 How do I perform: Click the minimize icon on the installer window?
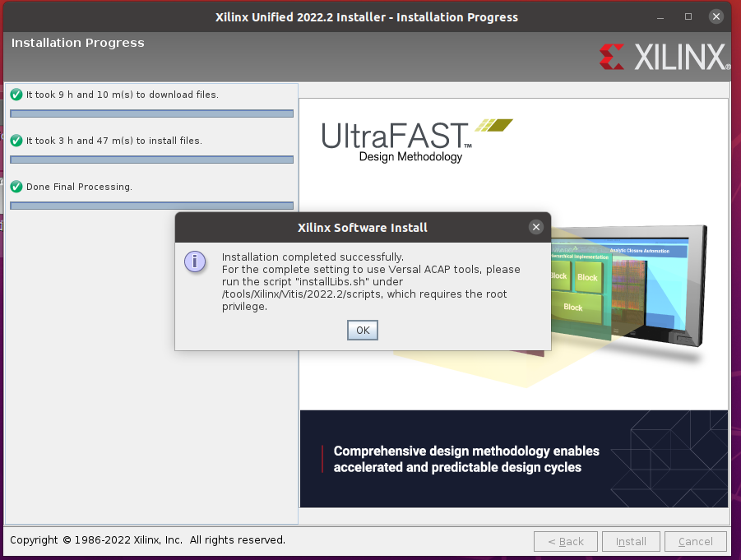[x=660, y=16]
